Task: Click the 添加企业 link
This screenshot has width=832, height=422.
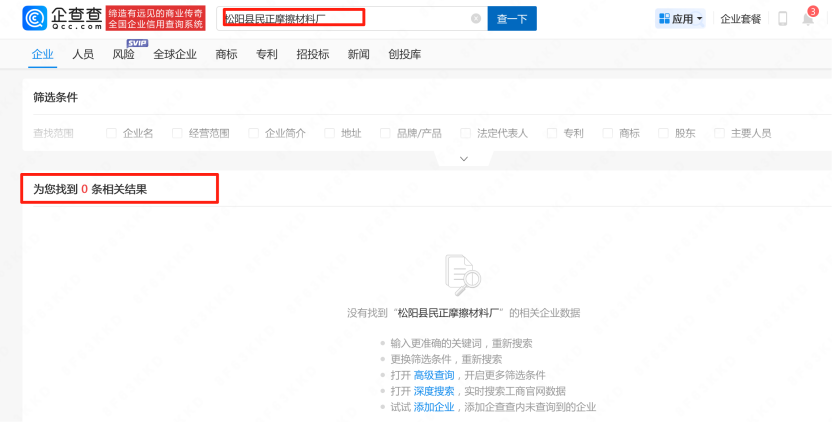Action: point(434,407)
